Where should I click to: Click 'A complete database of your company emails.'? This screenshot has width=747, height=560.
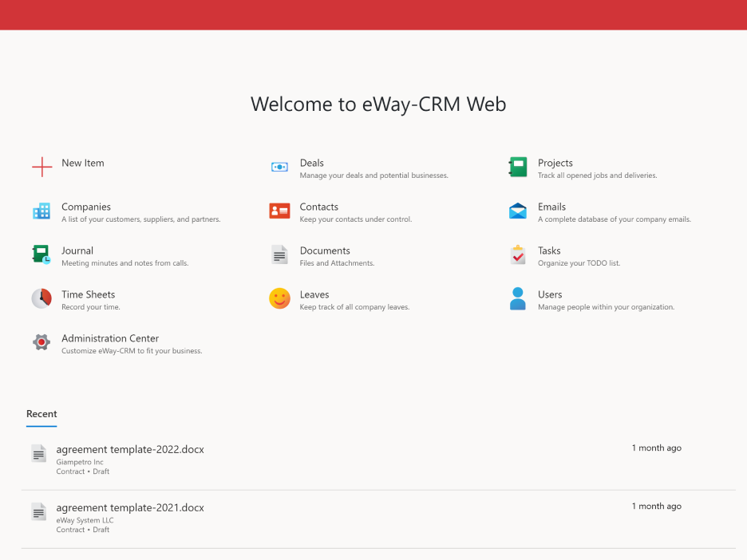tap(614, 219)
